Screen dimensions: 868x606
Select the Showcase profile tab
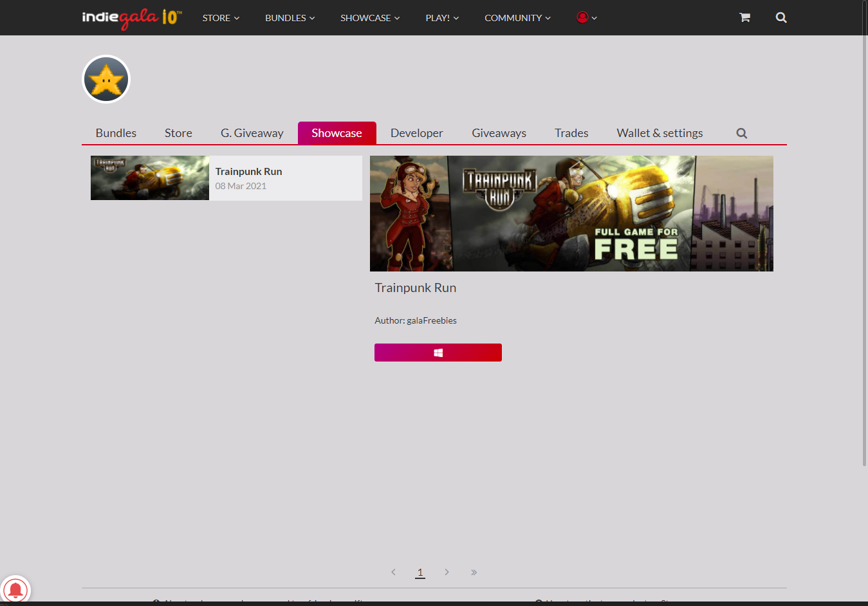(337, 133)
